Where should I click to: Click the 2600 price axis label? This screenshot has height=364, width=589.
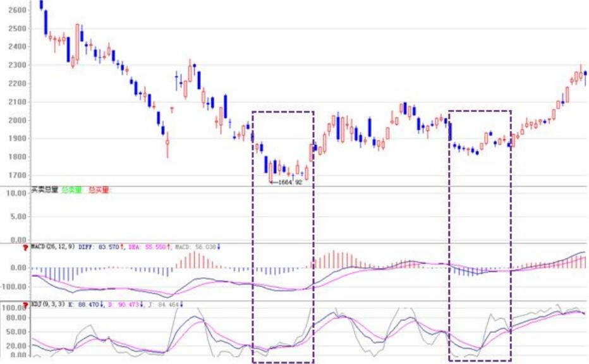[18, 11]
